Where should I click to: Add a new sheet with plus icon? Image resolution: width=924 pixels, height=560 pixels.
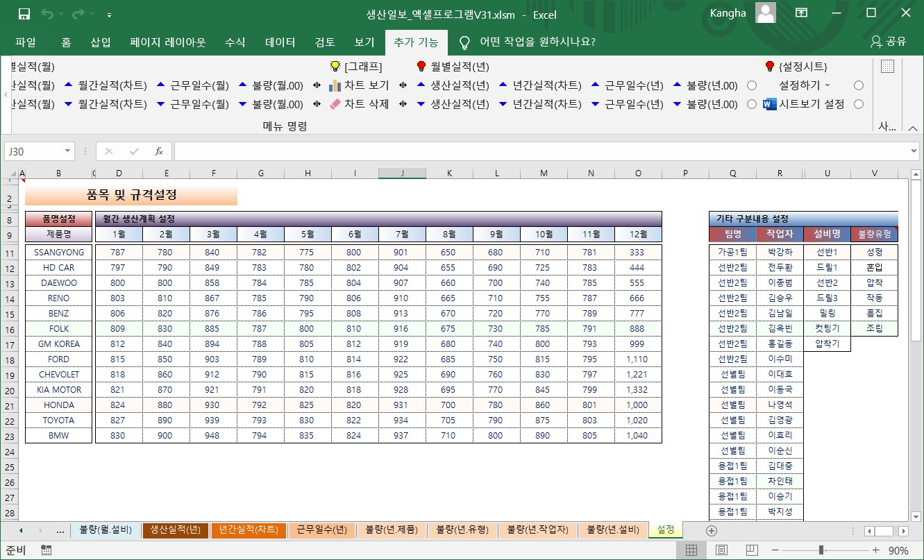[x=711, y=530]
